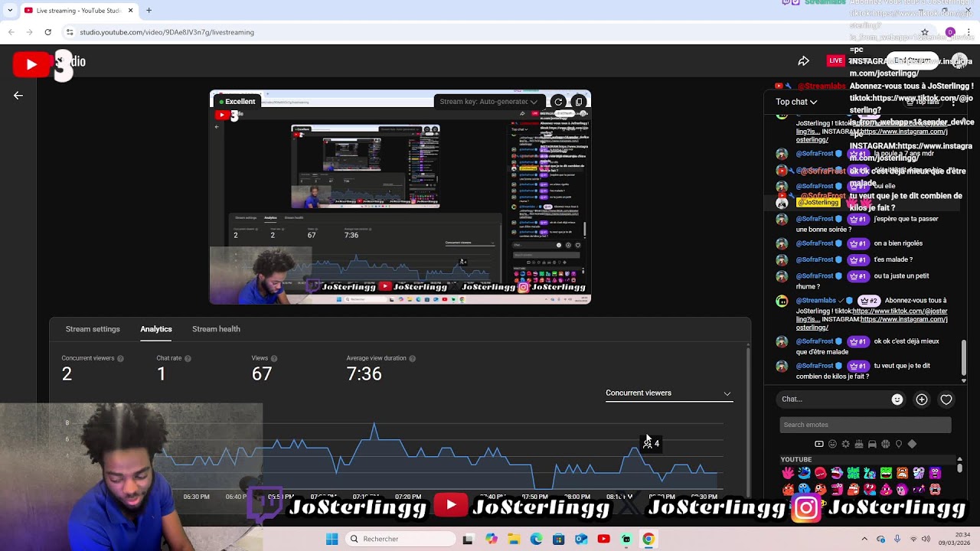Image resolution: width=980 pixels, height=551 pixels.
Task: Select the YouTube emotes category icon
Action: coord(819,444)
